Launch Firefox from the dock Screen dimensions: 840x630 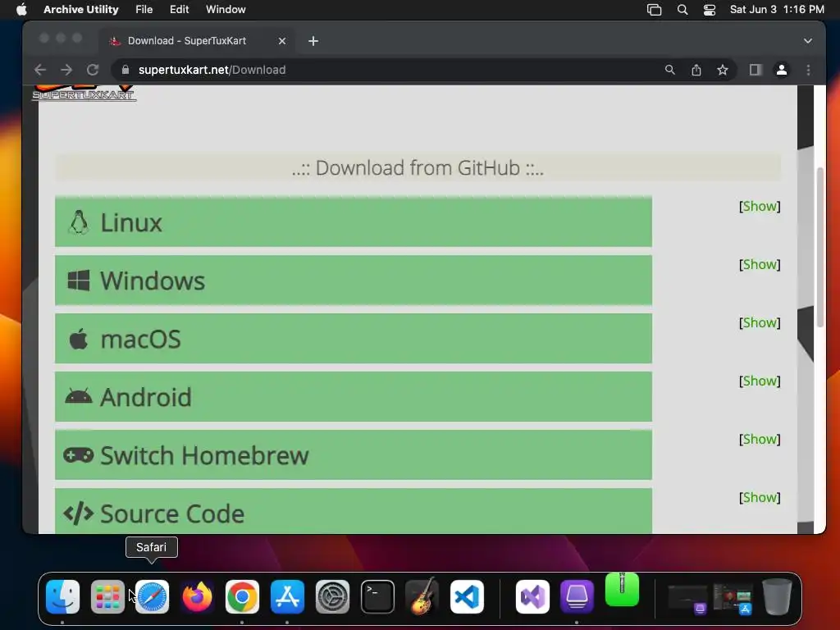coord(197,597)
